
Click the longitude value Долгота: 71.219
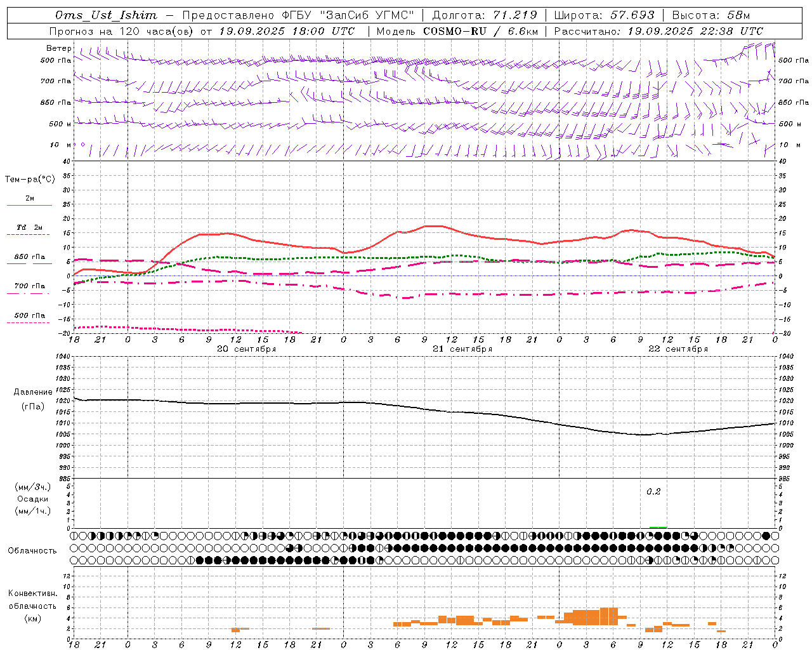coord(485,15)
